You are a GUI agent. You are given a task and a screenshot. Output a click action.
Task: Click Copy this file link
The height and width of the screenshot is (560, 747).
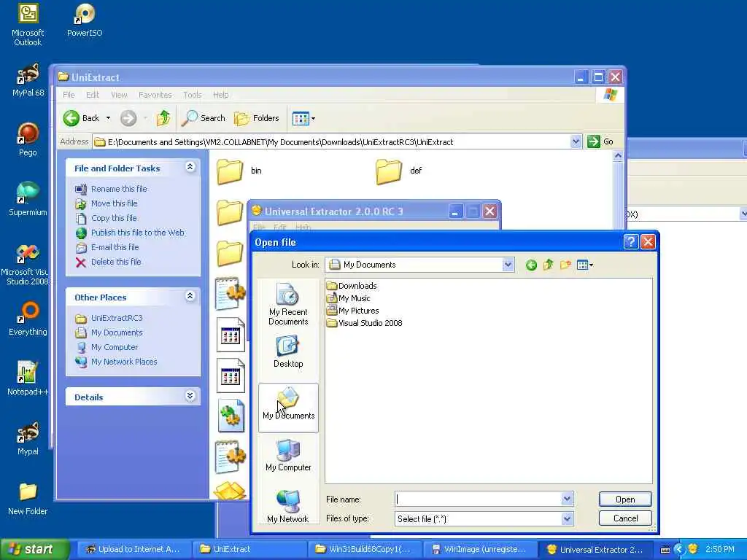(x=114, y=218)
